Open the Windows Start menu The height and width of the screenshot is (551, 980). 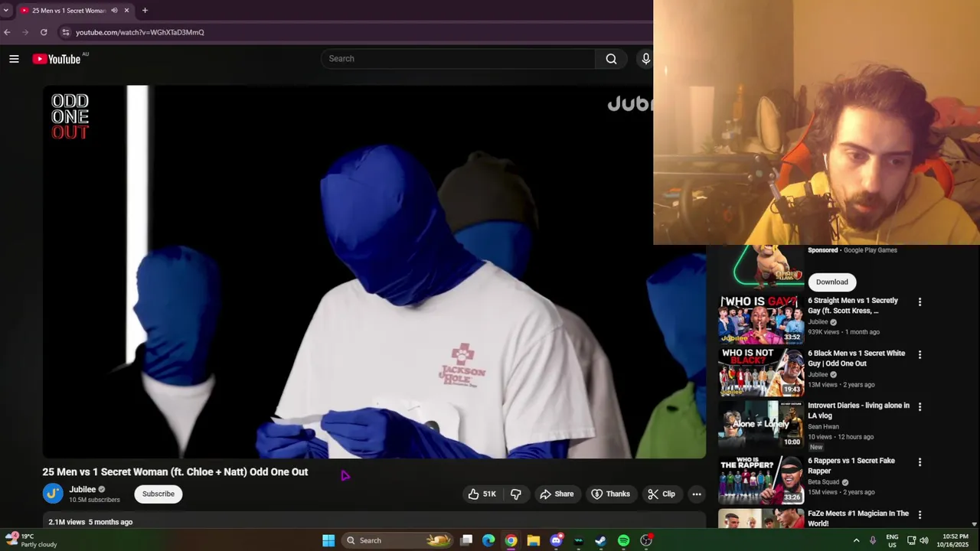pos(328,540)
